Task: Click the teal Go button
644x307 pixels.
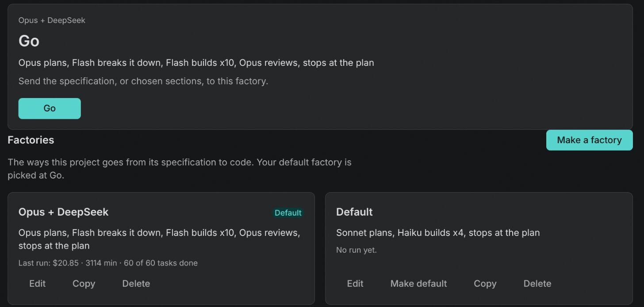Action: pyautogui.click(x=50, y=108)
